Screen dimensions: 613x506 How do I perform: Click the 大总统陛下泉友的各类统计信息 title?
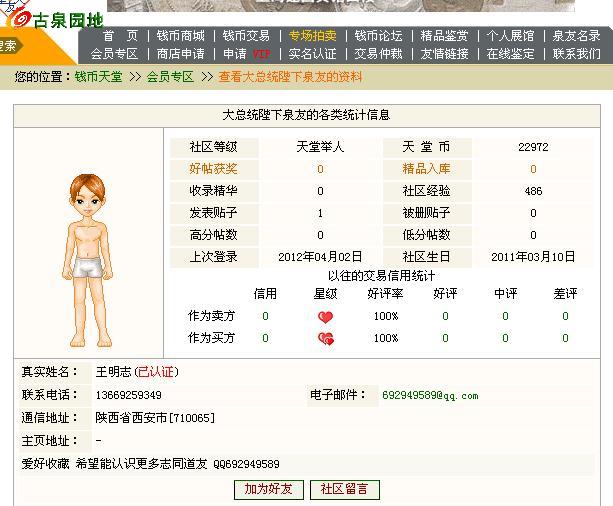(306, 115)
